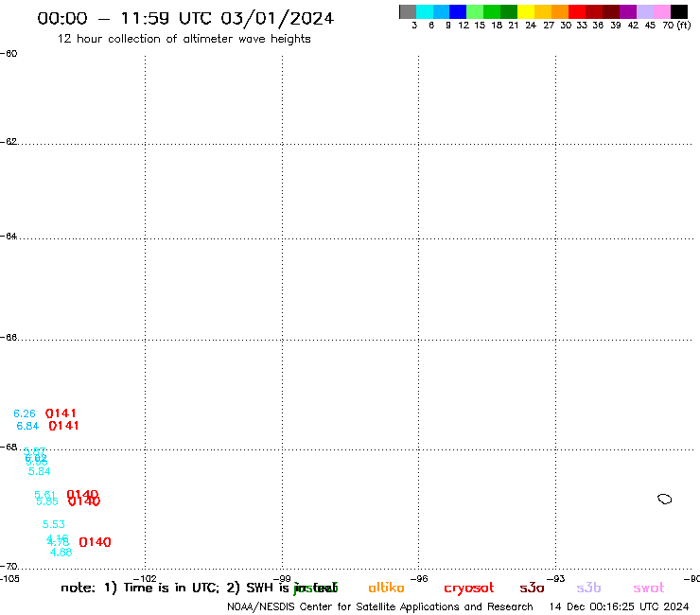Viewport: 700px width, 615px height.
Task: Click the note text "Time is in UTC"
Action: click(x=171, y=588)
